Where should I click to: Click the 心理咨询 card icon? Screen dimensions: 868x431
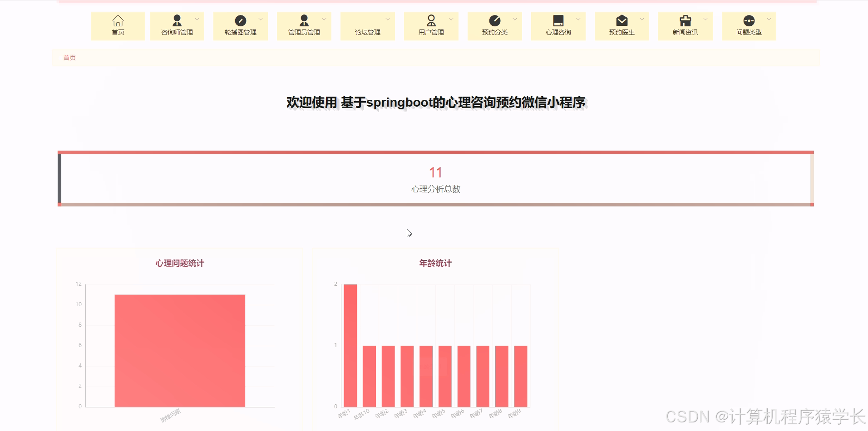click(558, 20)
